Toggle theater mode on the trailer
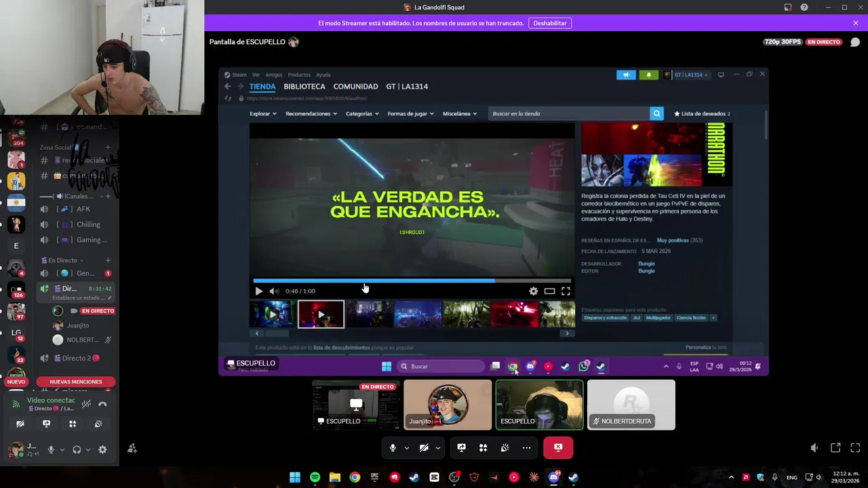This screenshot has height=488, width=868. (549, 291)
